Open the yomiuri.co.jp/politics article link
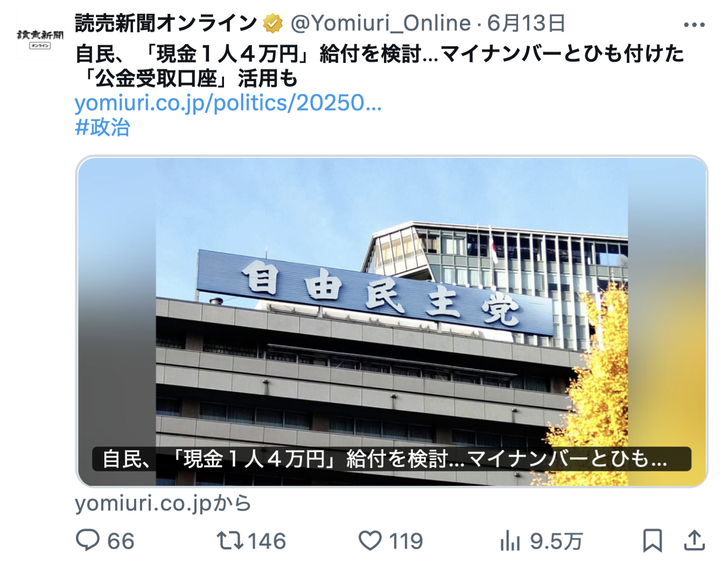Screen dimensions: 728x566 [228, 103]
